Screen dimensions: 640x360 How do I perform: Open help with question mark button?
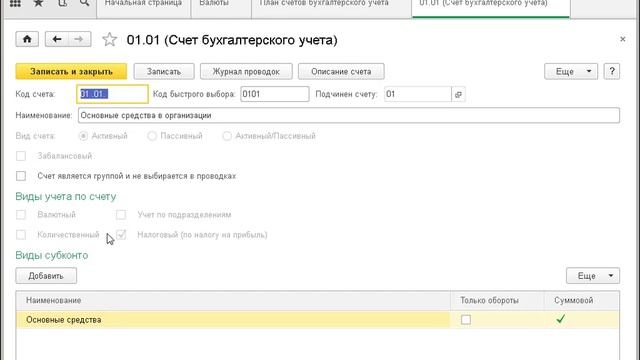tap(611, 71)
